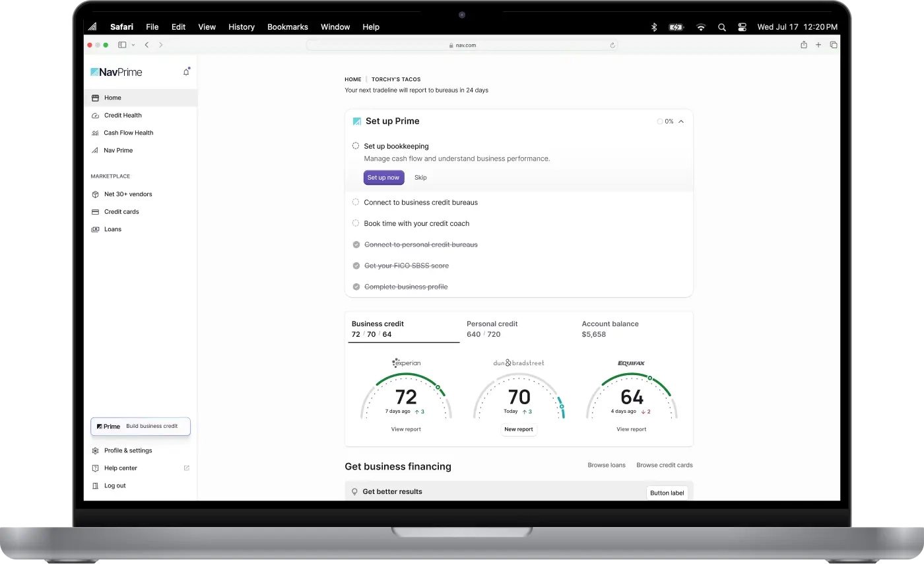924x564 pixels.
Task: Open the Safari sidebar dropdown arrow
Action: pyautogui.click(x=133, y=45)
